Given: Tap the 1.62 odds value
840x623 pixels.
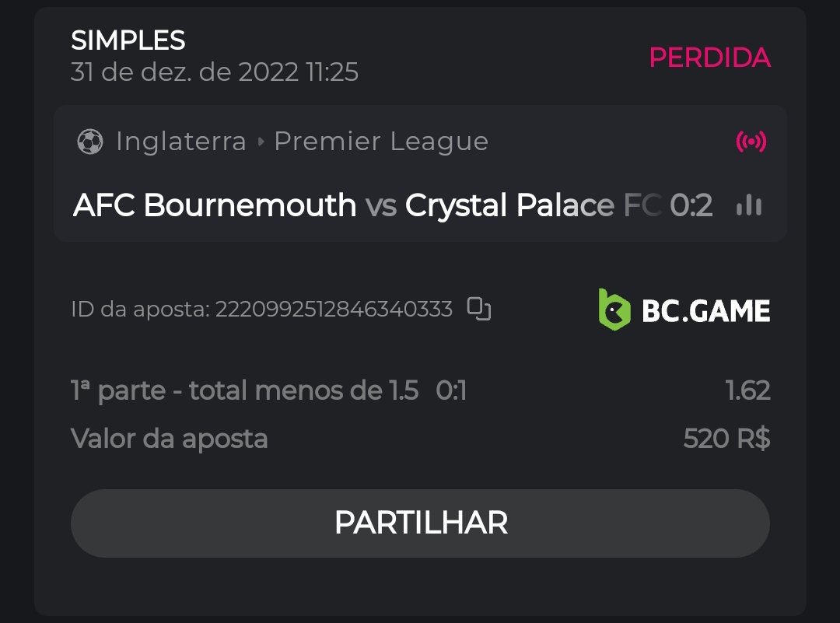Looking at the screenshot, I should pos(747,390).
